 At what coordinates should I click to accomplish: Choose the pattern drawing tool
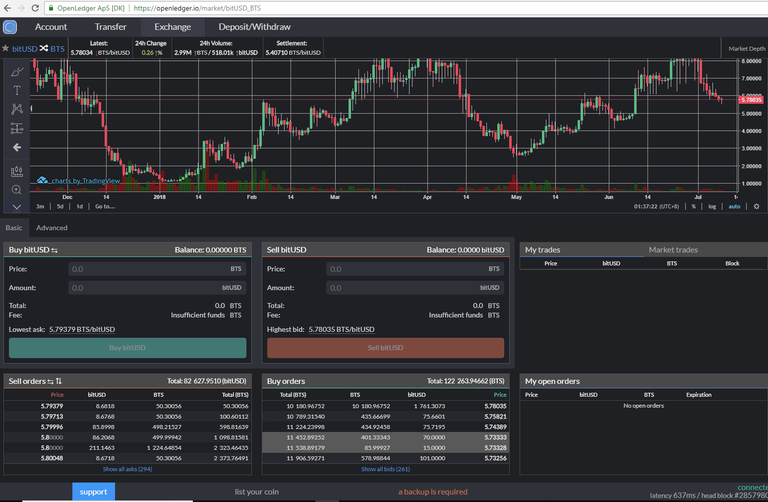pos(17,108)
